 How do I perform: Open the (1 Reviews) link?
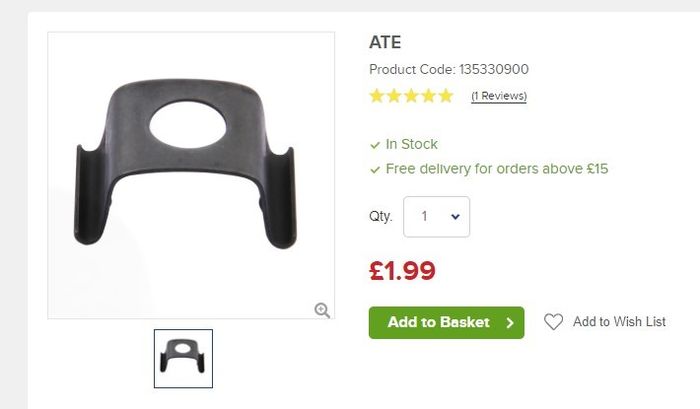click(x=499, y=96)
